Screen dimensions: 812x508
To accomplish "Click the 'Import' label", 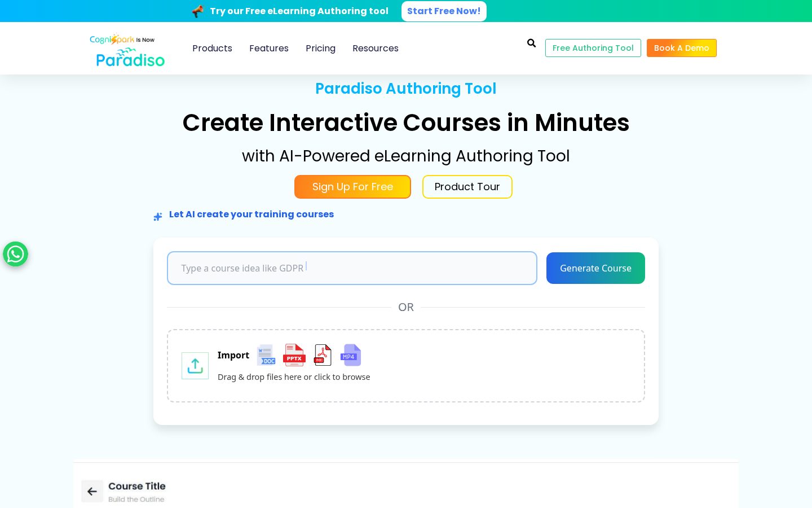I will click(x=233, y=355).
